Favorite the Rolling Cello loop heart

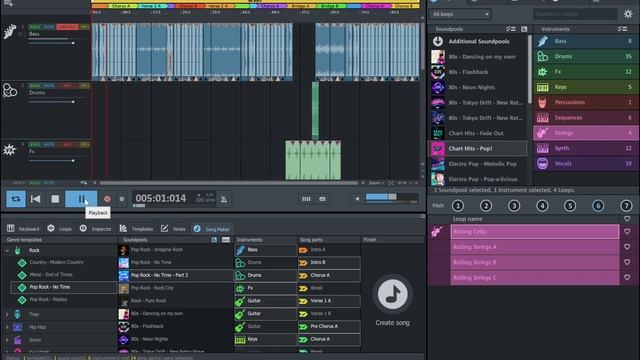(x=627, y=231)
